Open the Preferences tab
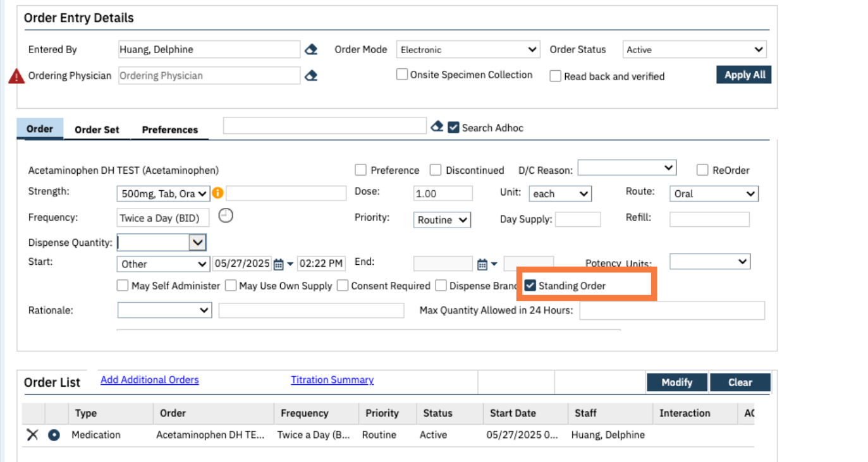 [169, 130]
